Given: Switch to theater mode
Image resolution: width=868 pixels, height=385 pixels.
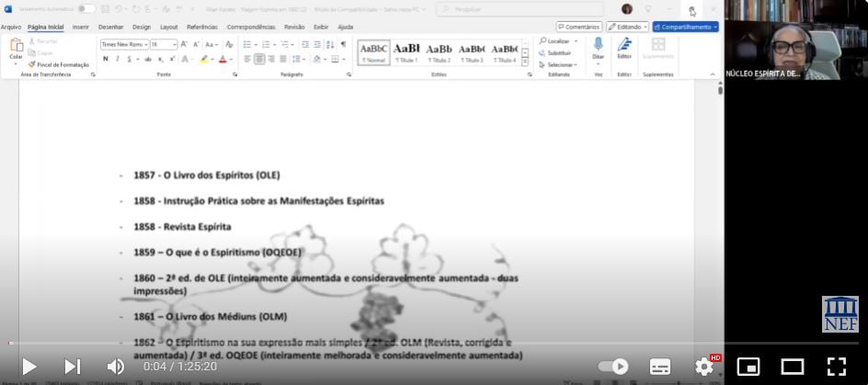Looking at the screenshot, I should pyautogui.click(x=793, y=367).
